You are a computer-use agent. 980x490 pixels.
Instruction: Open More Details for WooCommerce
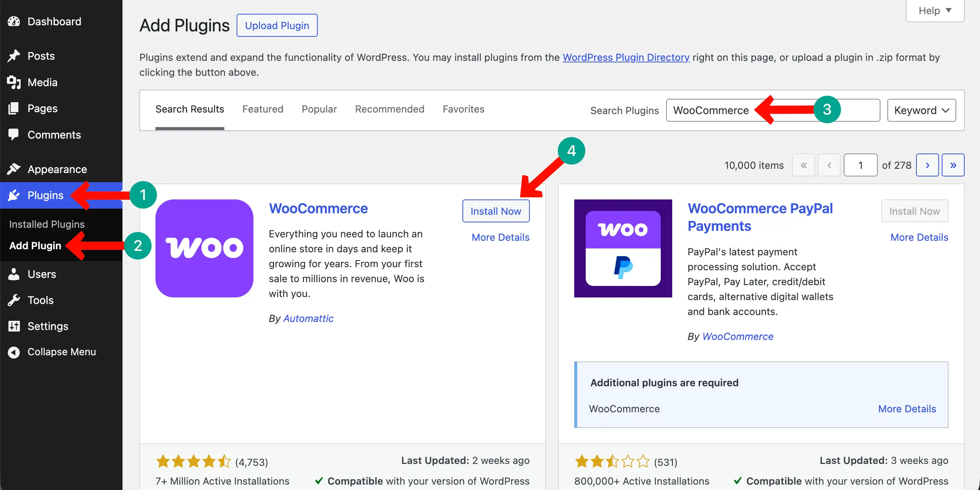click(500, 237)
